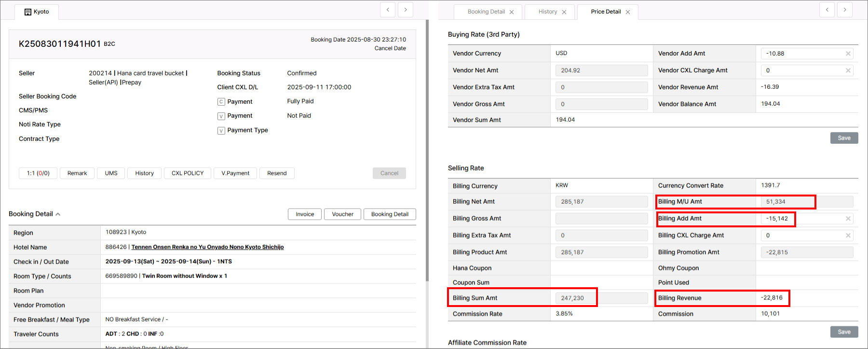
Task: Clear the Billing CXL Charge Amt field
Action: (x=848, y=236)
